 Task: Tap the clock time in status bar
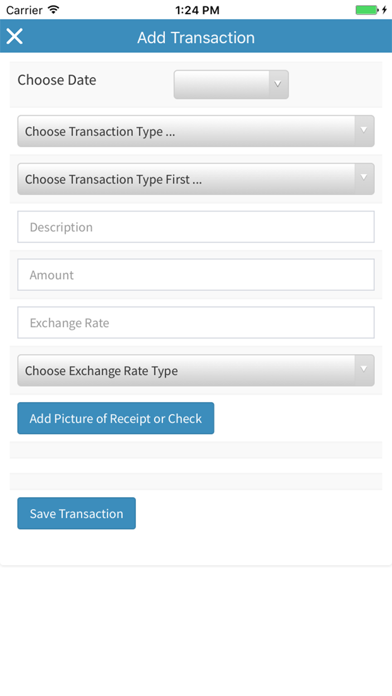click(197, 10)
